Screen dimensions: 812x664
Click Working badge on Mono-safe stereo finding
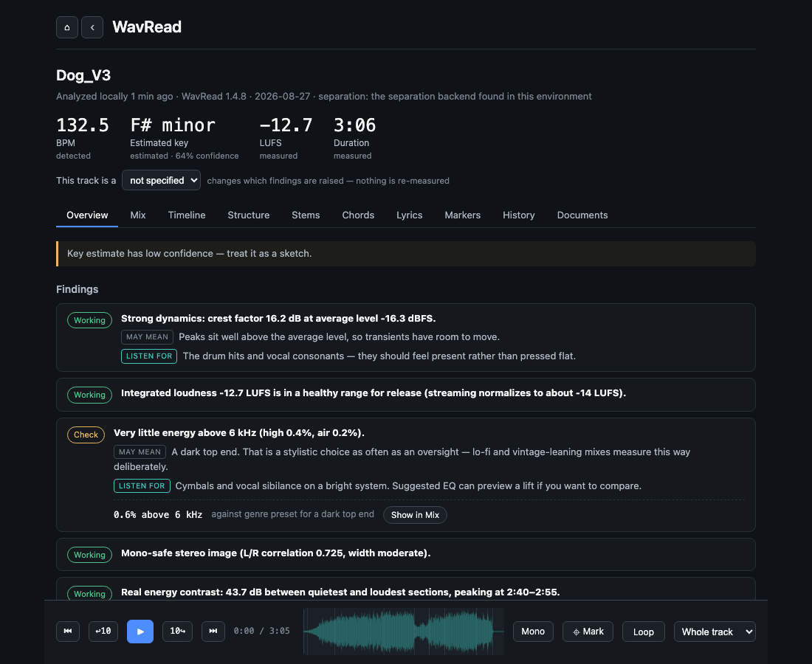tap(89, 555)
